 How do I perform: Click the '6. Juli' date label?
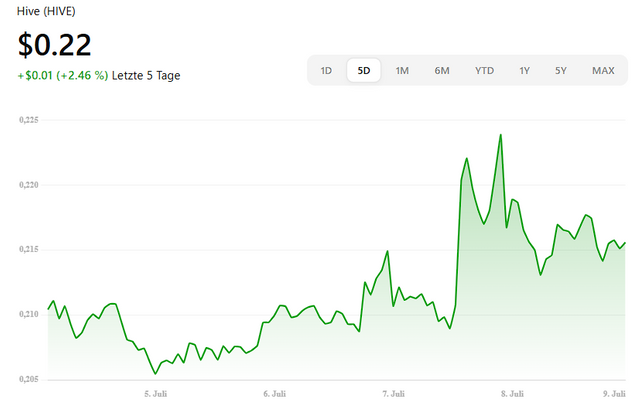(275, 394)
